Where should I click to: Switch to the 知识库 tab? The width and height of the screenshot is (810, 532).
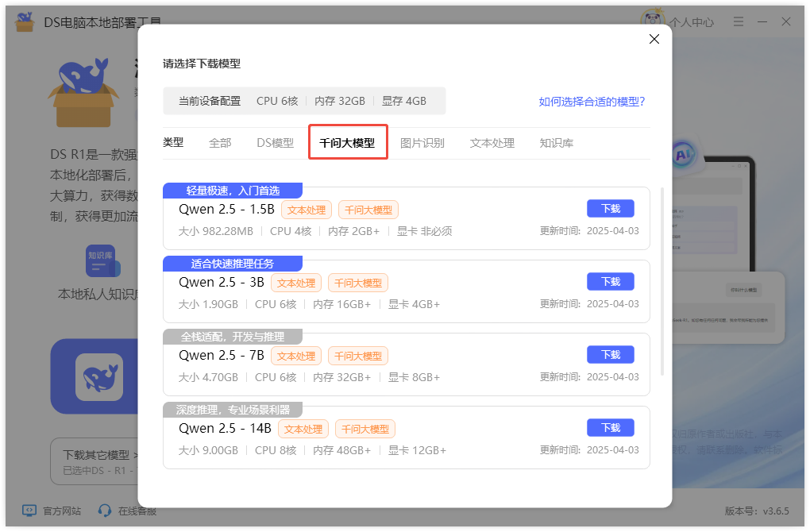pos(557,143)
